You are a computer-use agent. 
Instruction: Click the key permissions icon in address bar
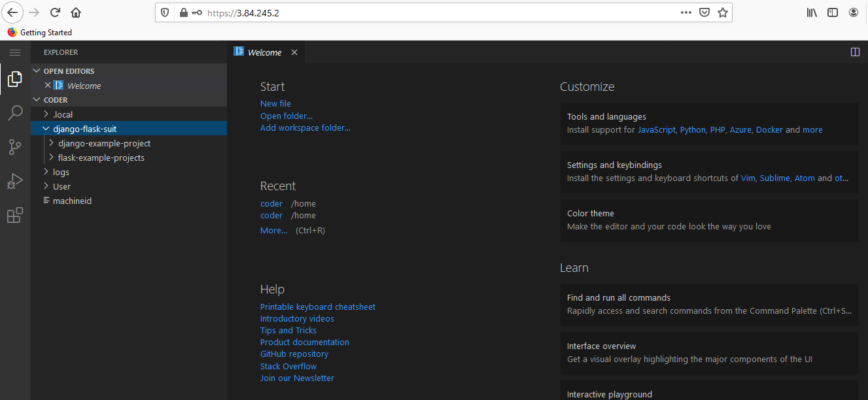pos(197,12)
